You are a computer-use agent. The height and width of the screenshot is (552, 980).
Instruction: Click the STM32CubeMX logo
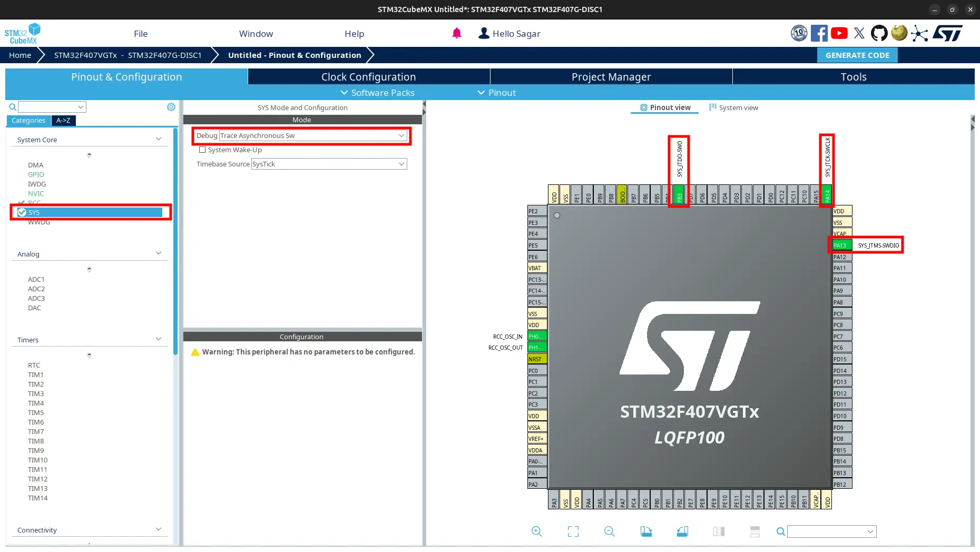click(x=23, y=33)
